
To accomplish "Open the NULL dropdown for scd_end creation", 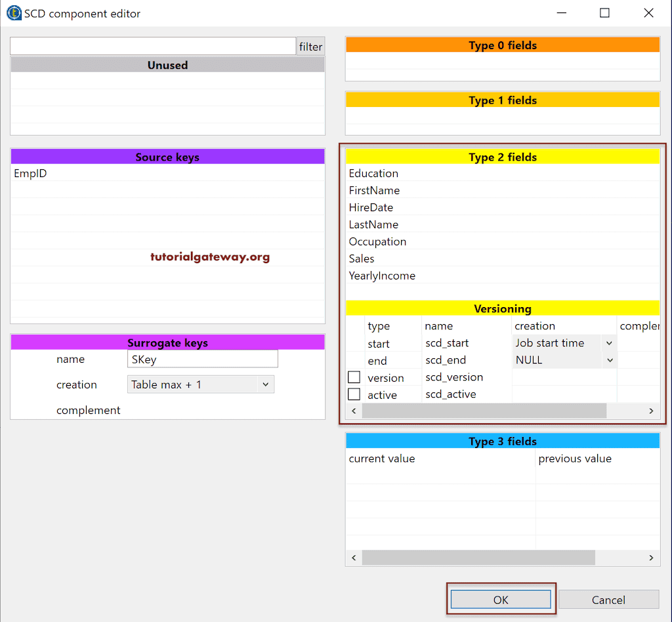I will [x=609, y=360].
